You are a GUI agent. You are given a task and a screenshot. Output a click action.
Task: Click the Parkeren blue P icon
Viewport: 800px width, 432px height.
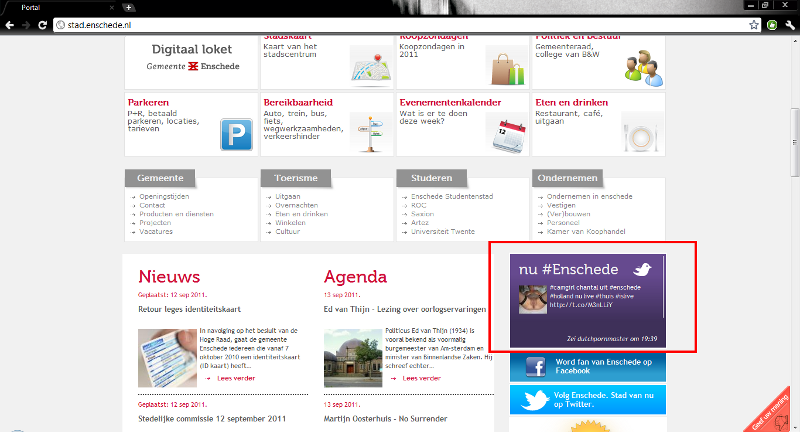[237, 135]
